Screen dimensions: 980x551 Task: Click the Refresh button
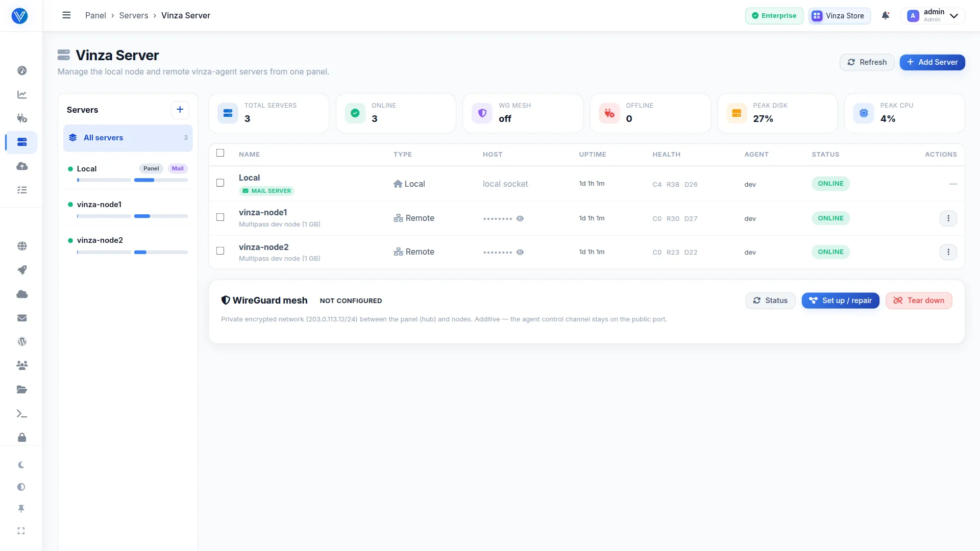(867, 62)
